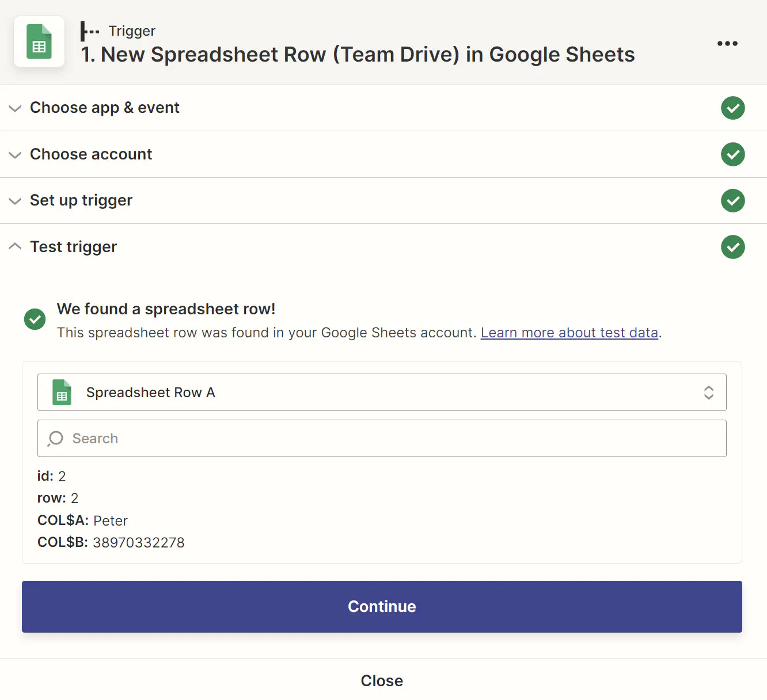The width and height of the screenshot is (767, 700).
Task: Click green checkmark for Choose account
Action: click(x=732, y=154)
